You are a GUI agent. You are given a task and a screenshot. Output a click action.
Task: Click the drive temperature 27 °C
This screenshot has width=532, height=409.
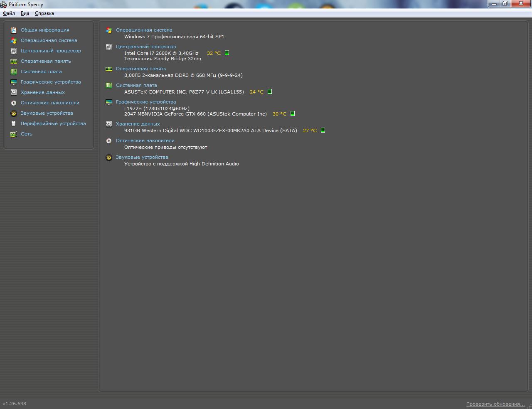310,131
